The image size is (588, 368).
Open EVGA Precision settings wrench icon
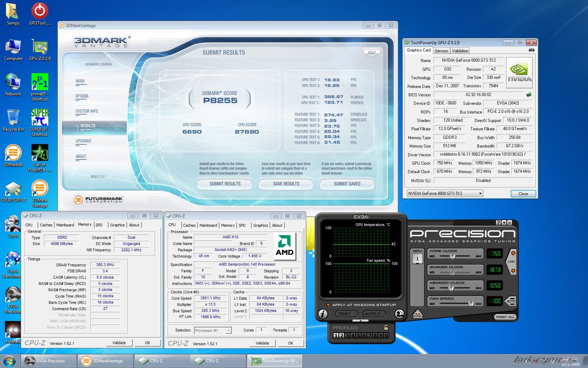tap(399, 314)
